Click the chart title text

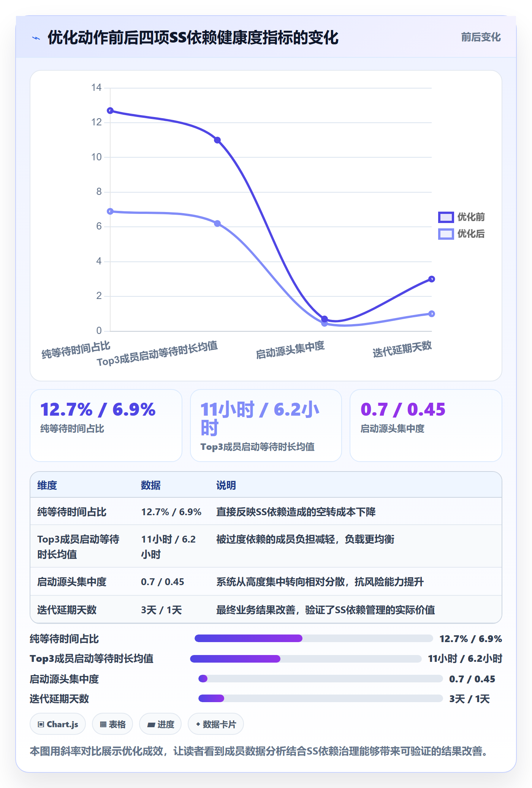(193, 38)
